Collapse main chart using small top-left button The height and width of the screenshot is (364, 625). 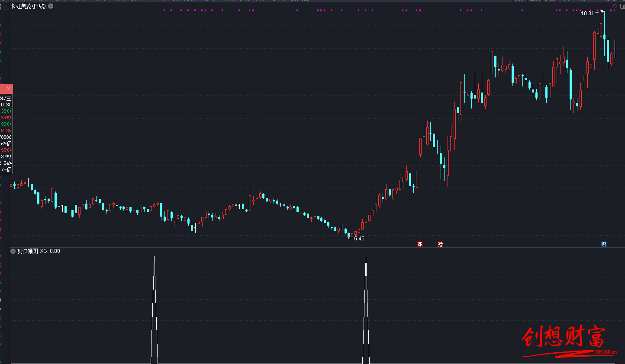click(6, 6)
